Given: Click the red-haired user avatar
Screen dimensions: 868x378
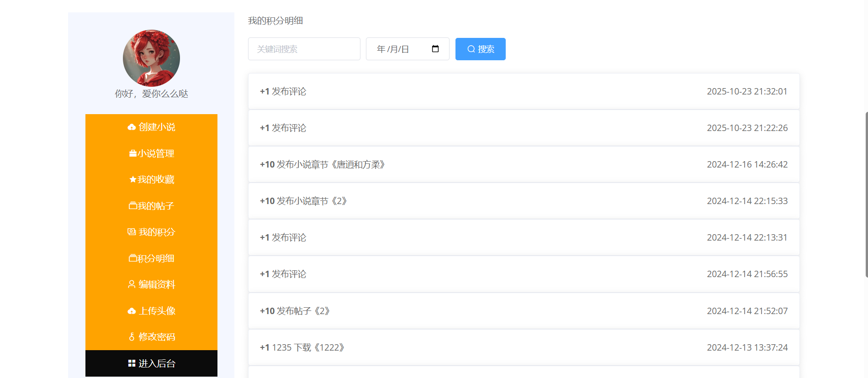Looking at the screenshot, I should point(151,58).
